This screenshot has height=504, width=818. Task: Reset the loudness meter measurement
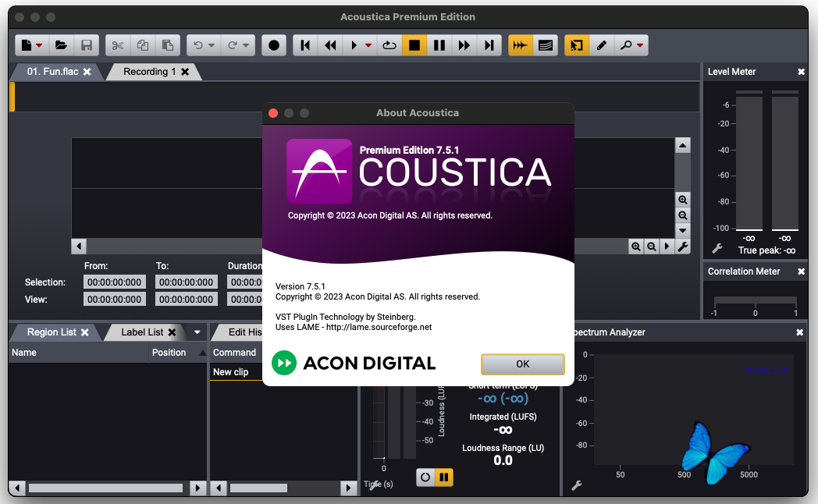tap(425, 477)
